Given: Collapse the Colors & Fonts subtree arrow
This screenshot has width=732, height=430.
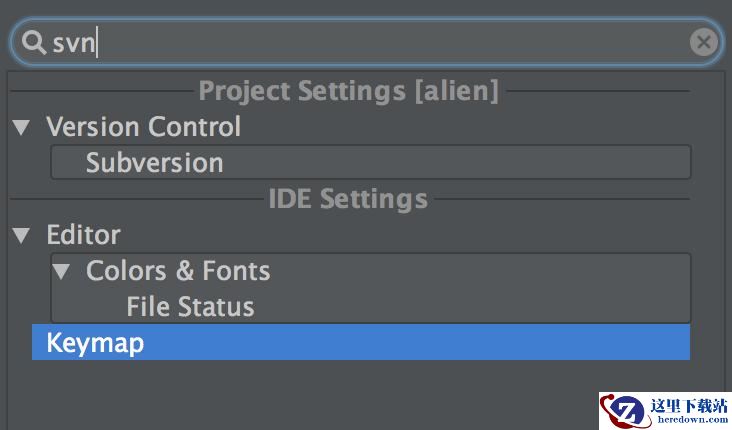Looking at the screenshot, I should pyautogui.click(x=61, y=271).
